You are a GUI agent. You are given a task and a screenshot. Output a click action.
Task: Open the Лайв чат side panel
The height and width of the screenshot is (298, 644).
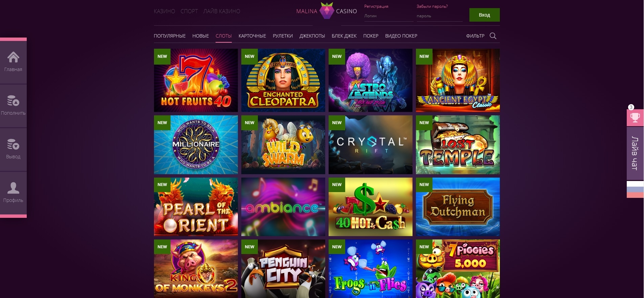point(635,153)
